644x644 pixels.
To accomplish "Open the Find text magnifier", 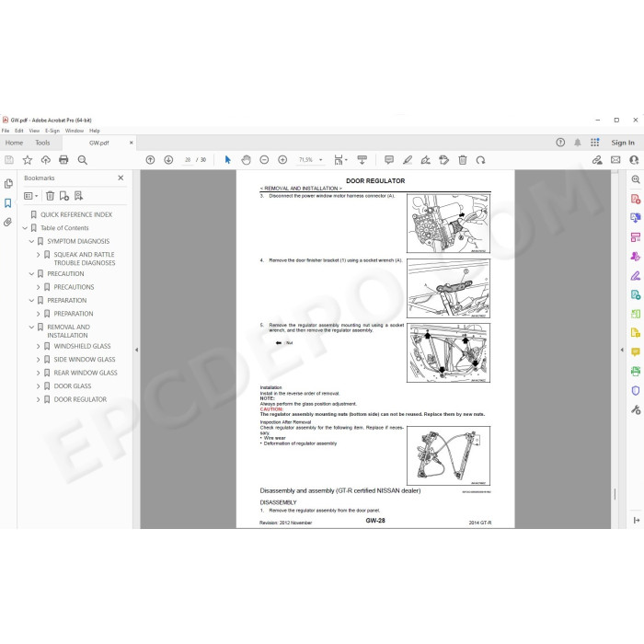I will click(82, 160).
